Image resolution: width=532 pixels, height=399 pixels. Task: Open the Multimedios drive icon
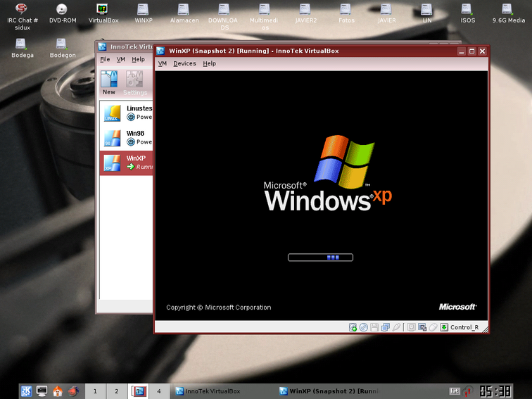tap(264, 16)
